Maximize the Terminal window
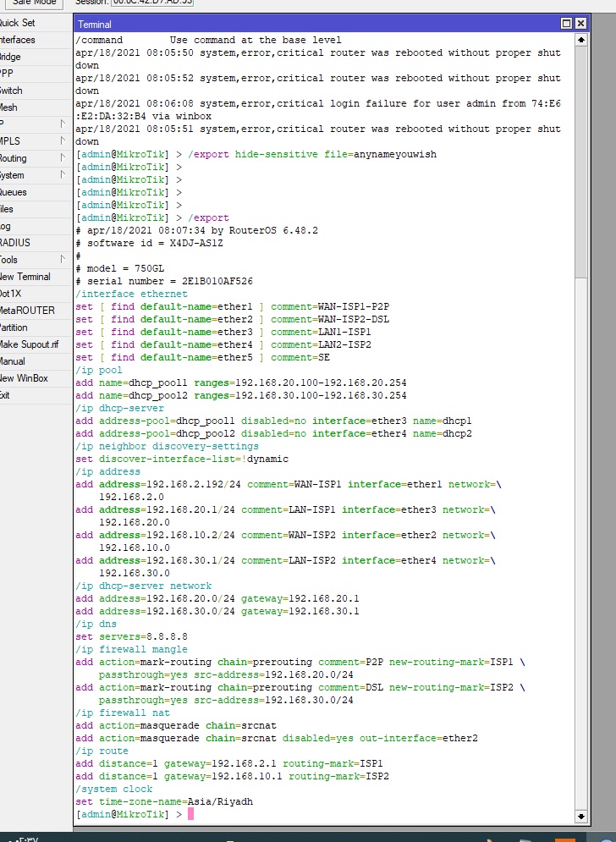This screenshot has height=842, width=616. click(567, 24)
